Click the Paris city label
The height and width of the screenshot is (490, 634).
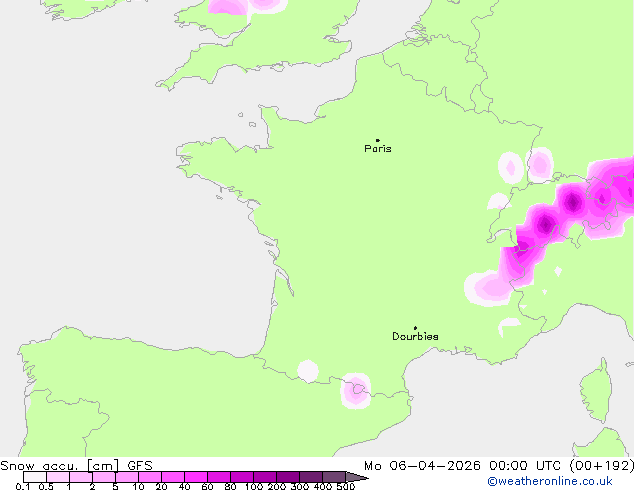click(378, 149)
